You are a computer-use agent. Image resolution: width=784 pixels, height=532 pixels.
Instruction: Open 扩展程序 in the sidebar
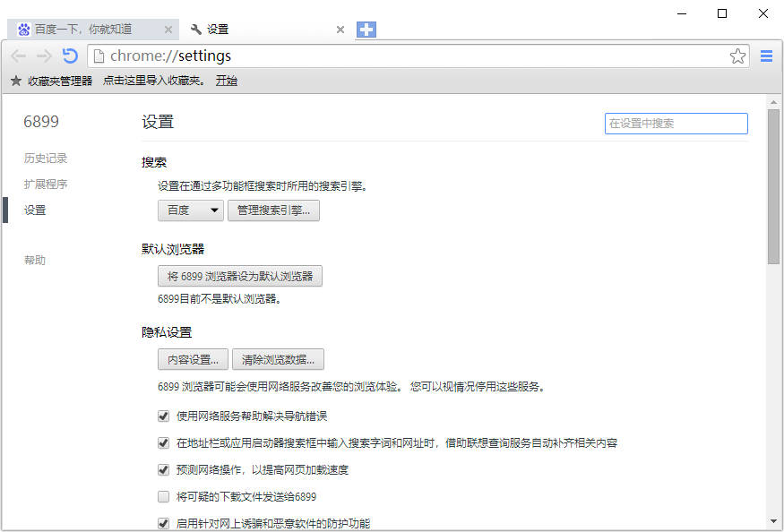(46, 184)
